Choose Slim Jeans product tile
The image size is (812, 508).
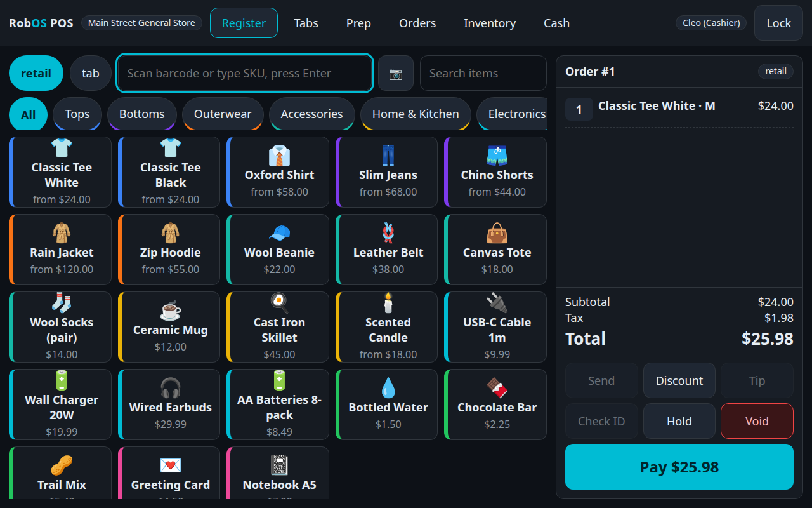pos(387,172)
